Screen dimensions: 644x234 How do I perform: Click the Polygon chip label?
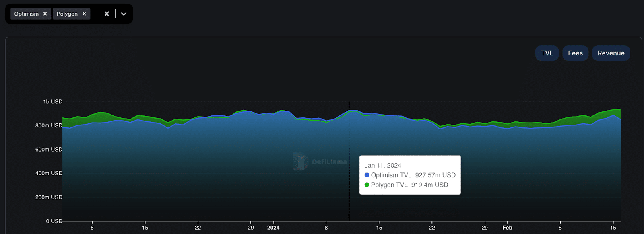pos(67,14)
